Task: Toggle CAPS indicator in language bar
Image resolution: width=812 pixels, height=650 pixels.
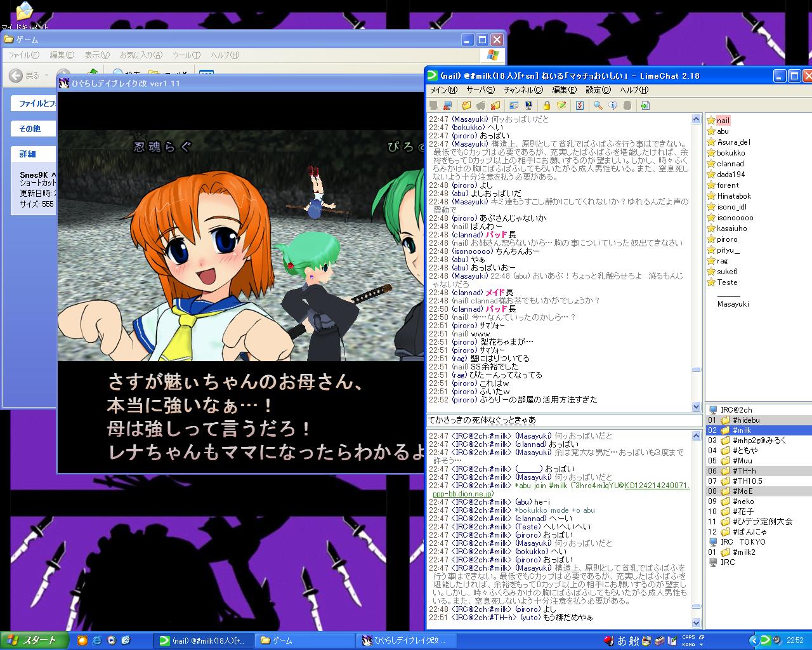Action: coord(688,637)
